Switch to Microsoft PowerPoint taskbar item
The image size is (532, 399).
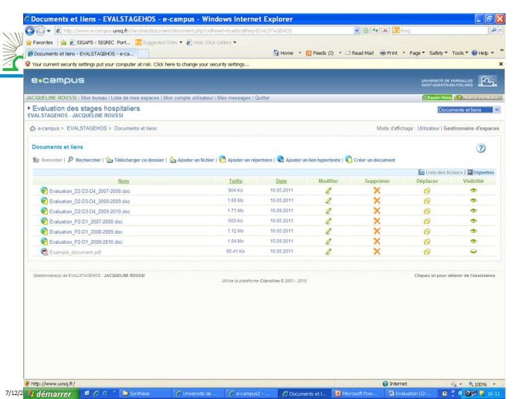(357, 394)
